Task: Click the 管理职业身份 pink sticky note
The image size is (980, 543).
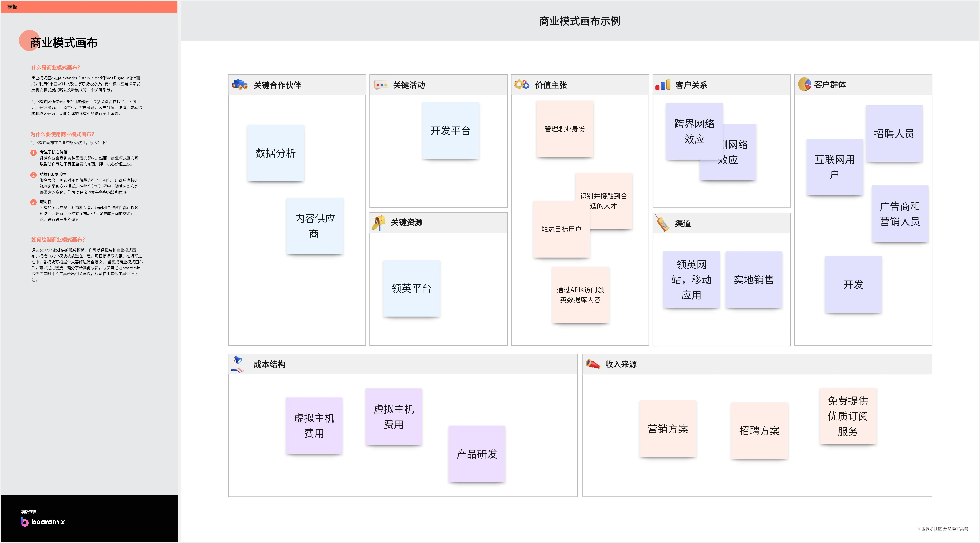Action: tap(565, 129)
